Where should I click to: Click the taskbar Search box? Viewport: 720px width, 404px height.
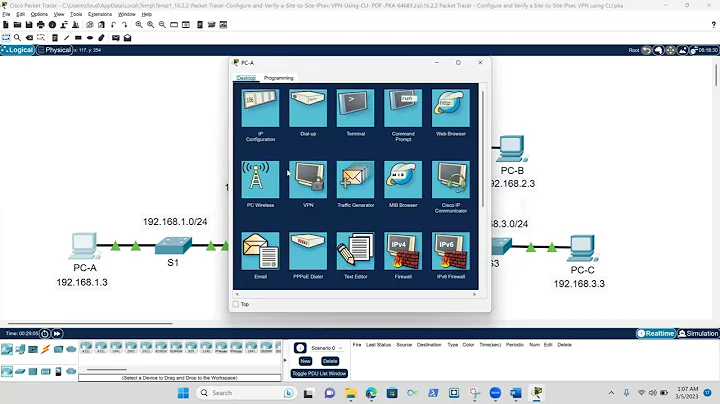[x=245, y=393]
